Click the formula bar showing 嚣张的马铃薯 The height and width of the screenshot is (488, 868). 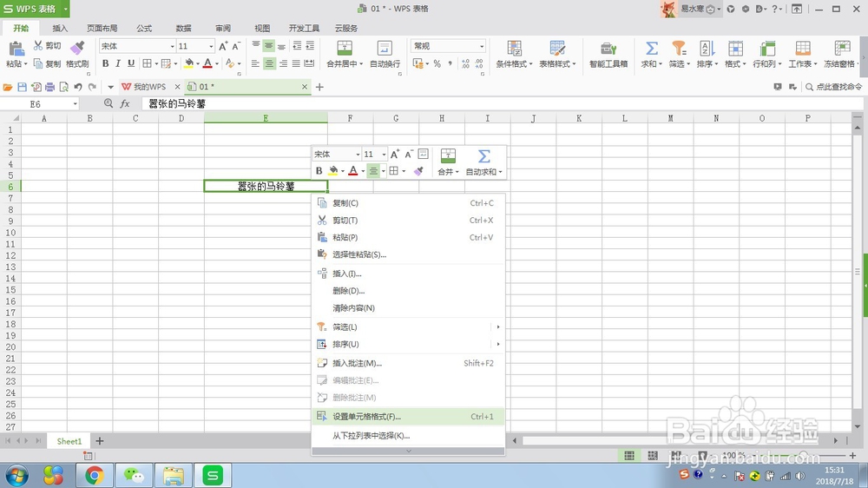(503, 103)
